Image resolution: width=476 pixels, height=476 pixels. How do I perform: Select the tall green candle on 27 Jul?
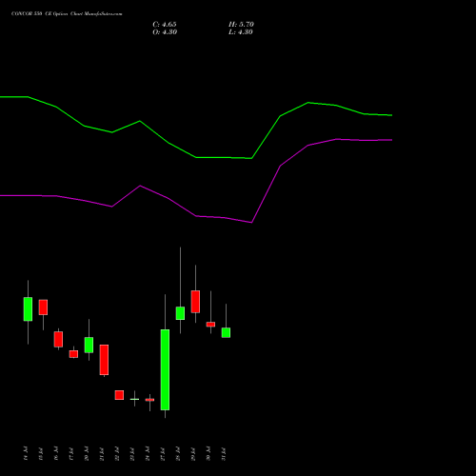165,369
